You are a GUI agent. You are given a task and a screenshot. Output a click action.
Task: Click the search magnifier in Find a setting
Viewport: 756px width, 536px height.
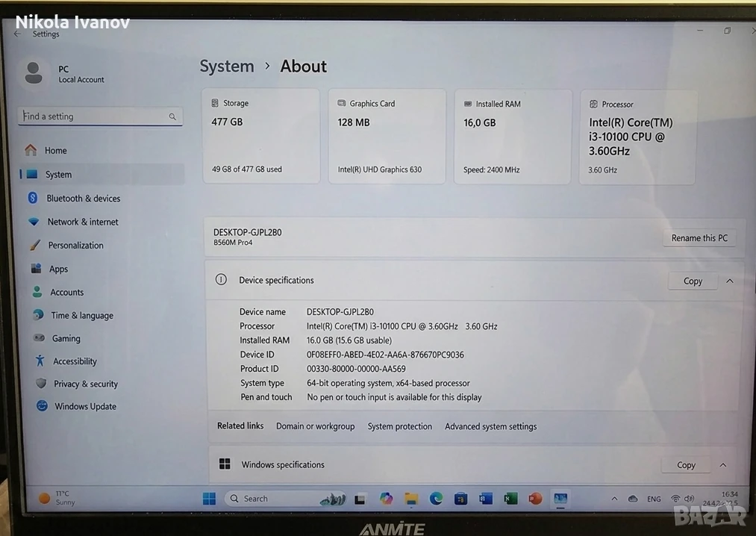[x=172, y=116]
